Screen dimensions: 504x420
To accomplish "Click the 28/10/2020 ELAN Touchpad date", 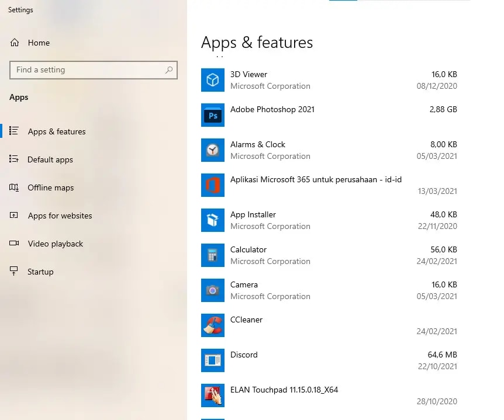I will tap(437, 401).
